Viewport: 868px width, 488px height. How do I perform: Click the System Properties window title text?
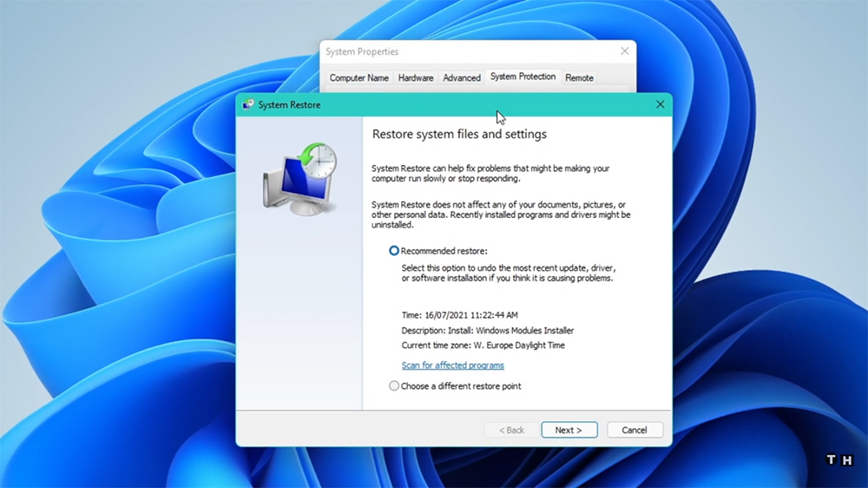coord(362,51)
